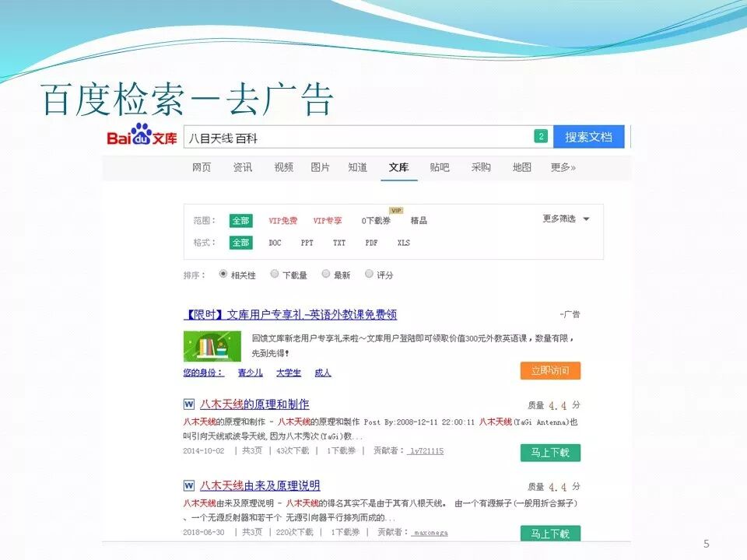Open the green ad thumbnail image
The height and width of the screenshot is (560, 747).
coord(212,346)
